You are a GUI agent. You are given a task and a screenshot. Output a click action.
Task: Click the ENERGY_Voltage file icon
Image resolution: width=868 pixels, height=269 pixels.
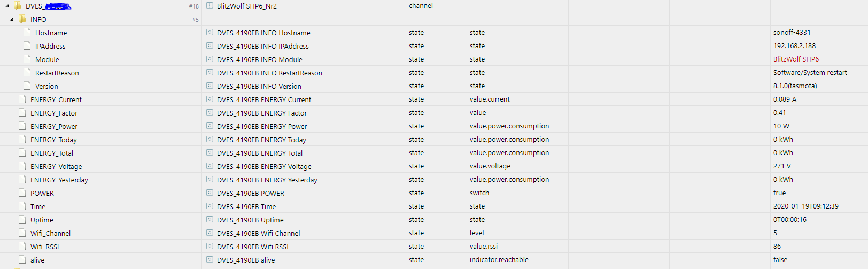point(22,166)
